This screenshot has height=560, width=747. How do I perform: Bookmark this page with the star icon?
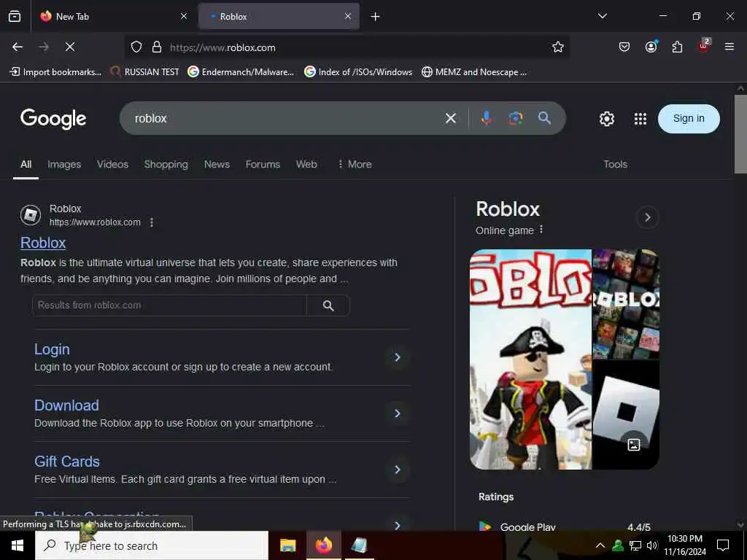pos(558,47)
